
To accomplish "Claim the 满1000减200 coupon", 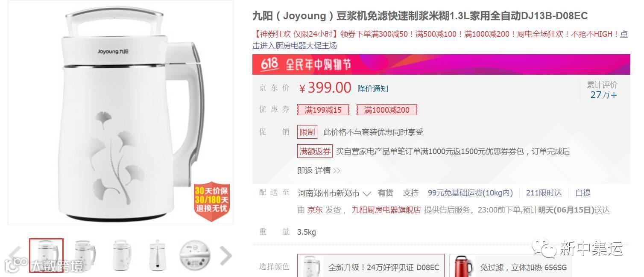I will tap(387, 110).
